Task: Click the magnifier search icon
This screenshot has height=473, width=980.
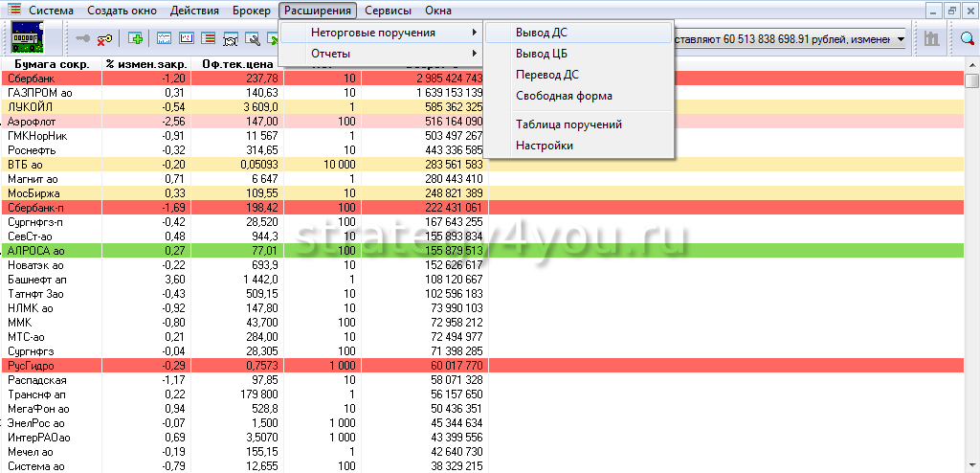Action: [967, 39]
